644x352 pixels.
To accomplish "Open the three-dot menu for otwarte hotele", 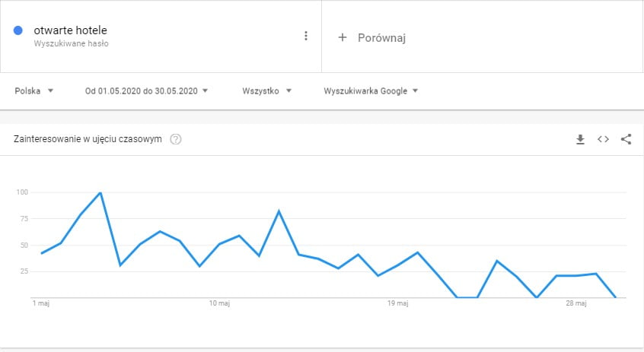I will click(x=305, y=36).
